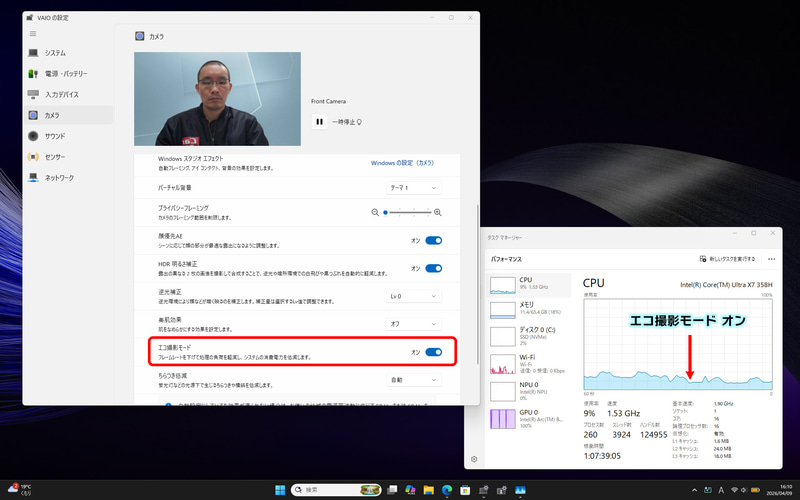Launch Microsoft Edge from the taskbar

tap(447, 490)
